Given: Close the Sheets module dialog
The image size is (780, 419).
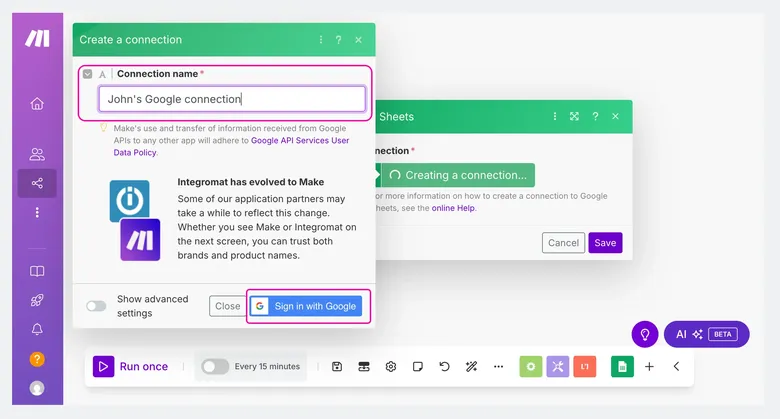Looking at the screenshot, I should (x=615, y=116).
